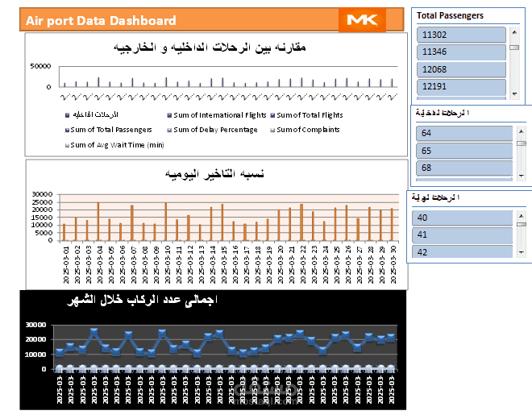This screenshot has width=532, height=415.
Task: Click scrollbar thumb of slicer containing 41
Action: [522, 225]
